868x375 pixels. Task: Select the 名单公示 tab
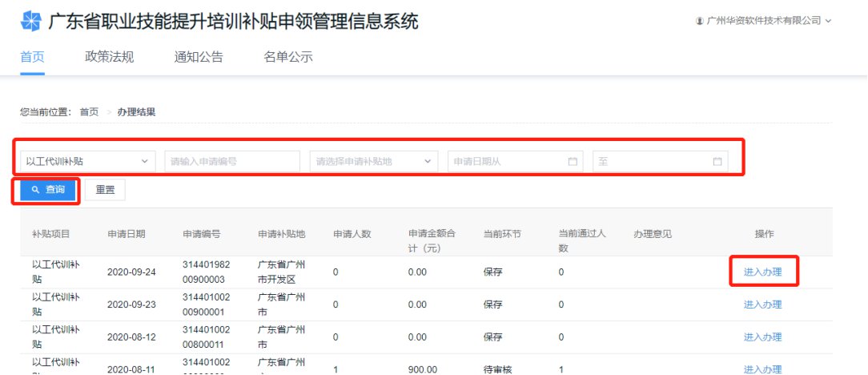[288, 57]
